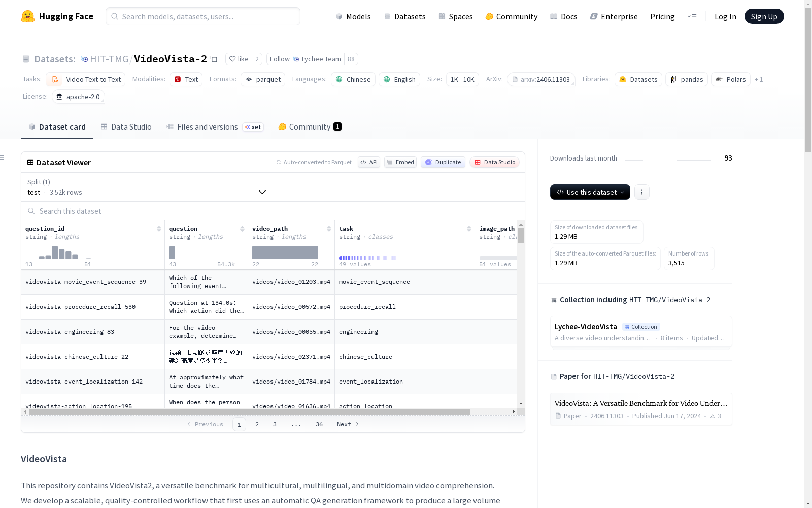Open the Hugging Face home logo

57,16
